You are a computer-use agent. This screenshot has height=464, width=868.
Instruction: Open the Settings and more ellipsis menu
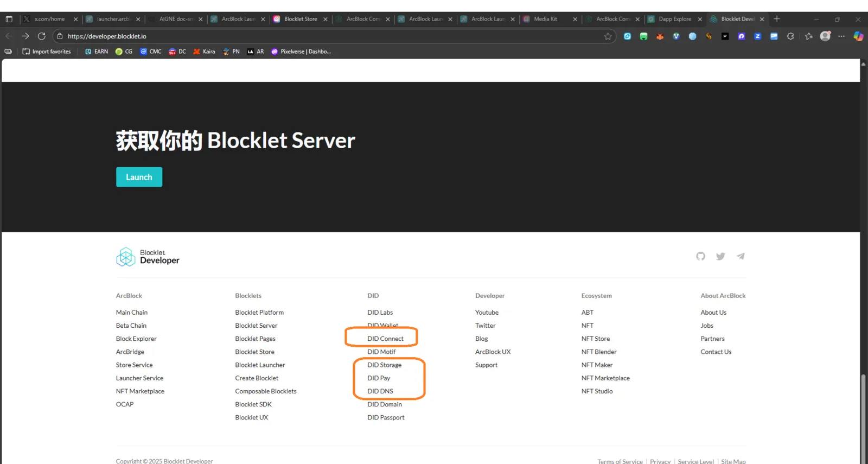(x=841, y=36)
